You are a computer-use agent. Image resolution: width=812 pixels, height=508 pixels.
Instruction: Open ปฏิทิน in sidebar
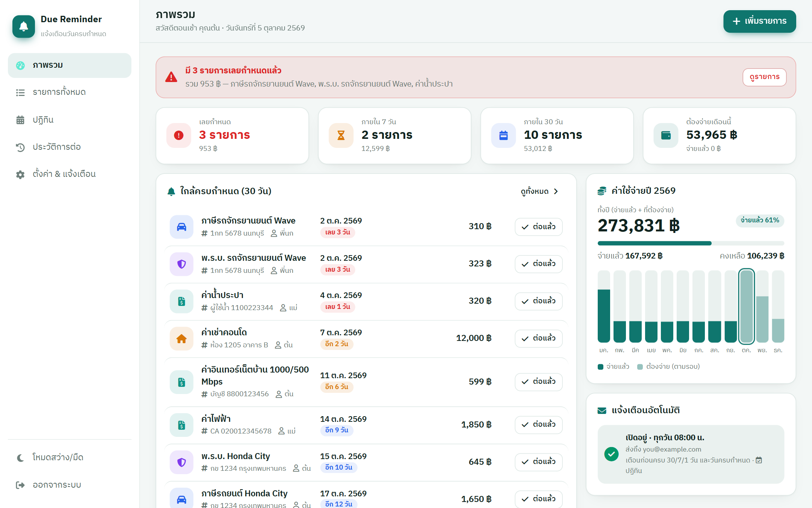(70, 120)
